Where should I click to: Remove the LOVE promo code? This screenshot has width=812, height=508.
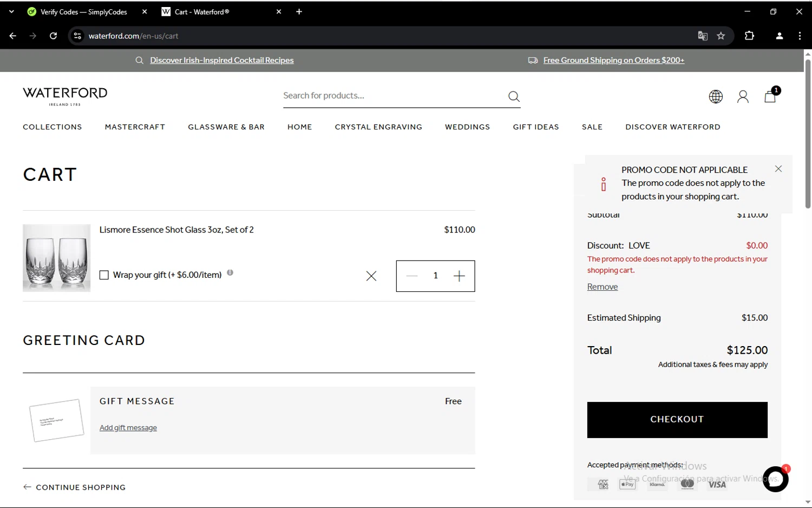pos(603,286)
